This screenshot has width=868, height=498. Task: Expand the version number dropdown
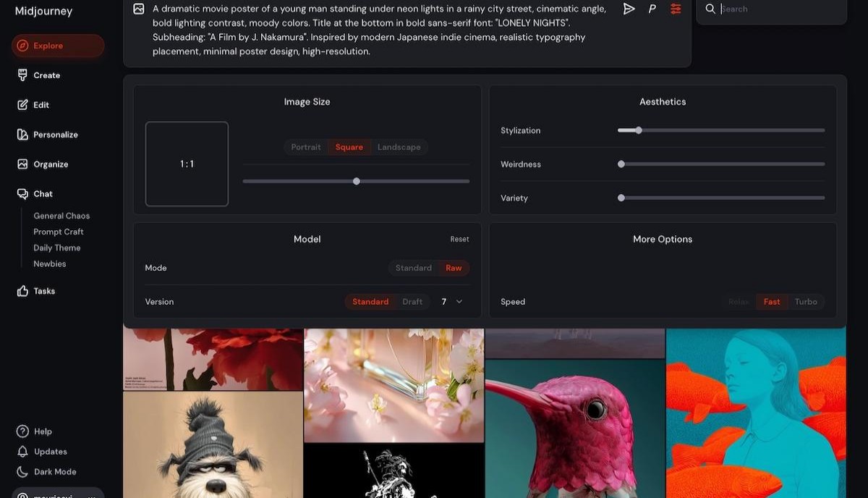(461, 301)
